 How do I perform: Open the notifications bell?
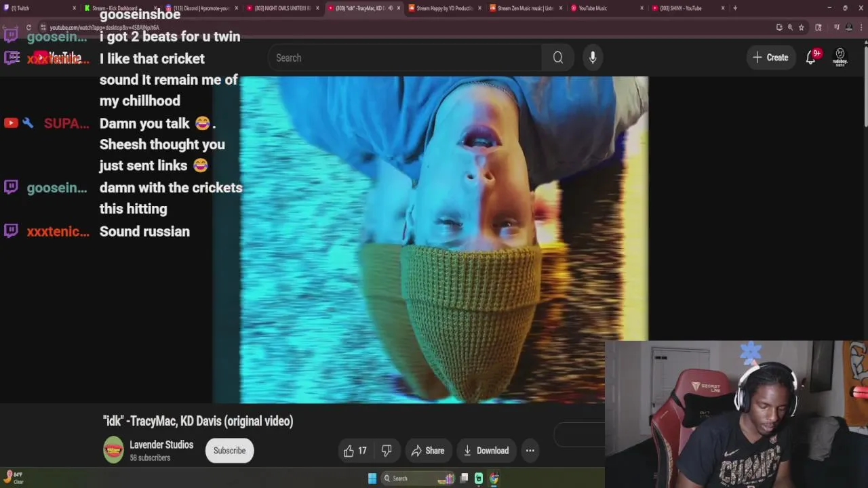(x=811, y=58)
